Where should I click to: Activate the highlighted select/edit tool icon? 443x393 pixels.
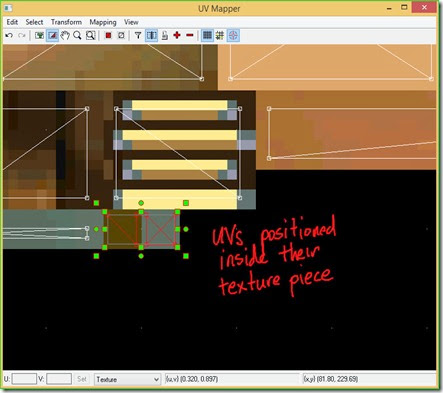(52, 35)
